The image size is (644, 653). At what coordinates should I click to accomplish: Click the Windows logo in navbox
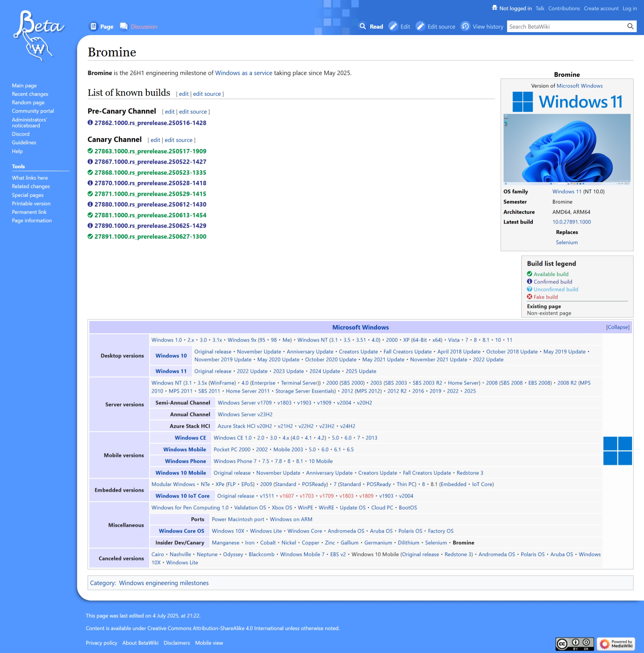[617, 451]
